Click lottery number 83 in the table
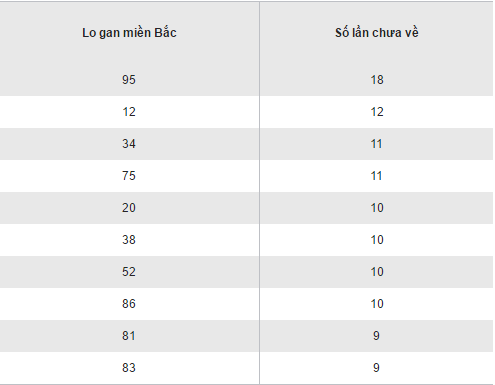 pyautogui.click(x=129, y=368)
